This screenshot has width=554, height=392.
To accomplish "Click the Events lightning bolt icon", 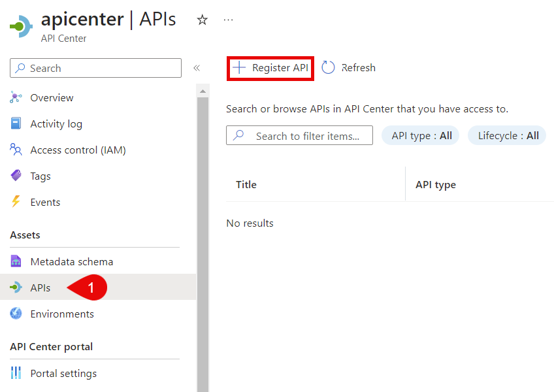I will (x=16, y=201).
